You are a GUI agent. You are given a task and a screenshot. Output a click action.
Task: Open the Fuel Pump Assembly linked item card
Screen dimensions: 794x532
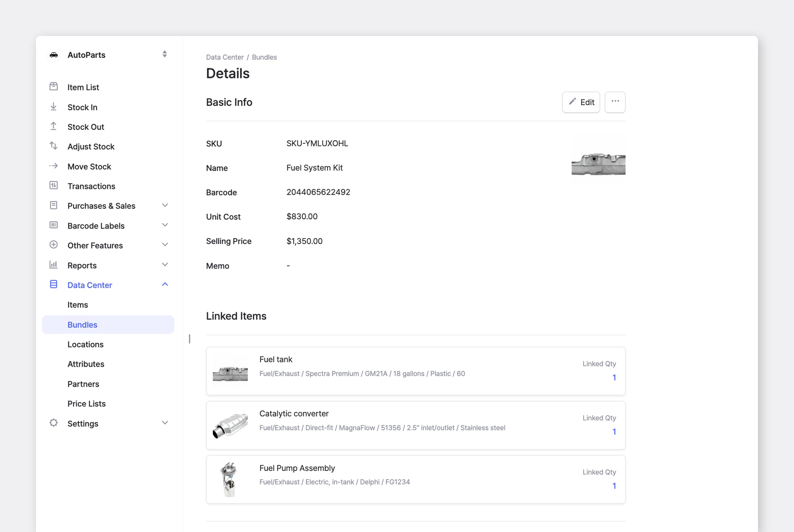coord(416,479)
